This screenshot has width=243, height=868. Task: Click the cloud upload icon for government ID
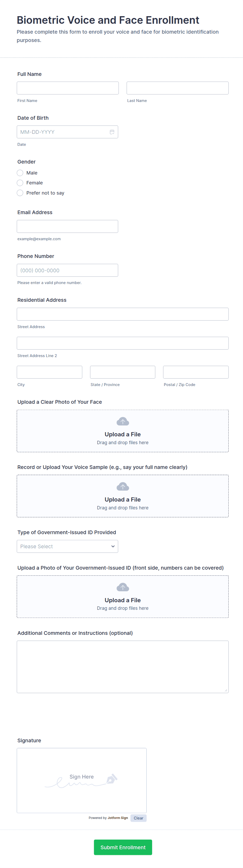(x=123, y=587)
